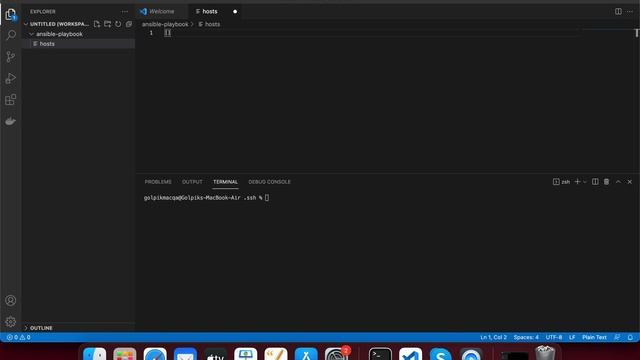The image size is (640, 360).
Task: Go to line via Ln 1, Col 2
Action: pos(493,337)
